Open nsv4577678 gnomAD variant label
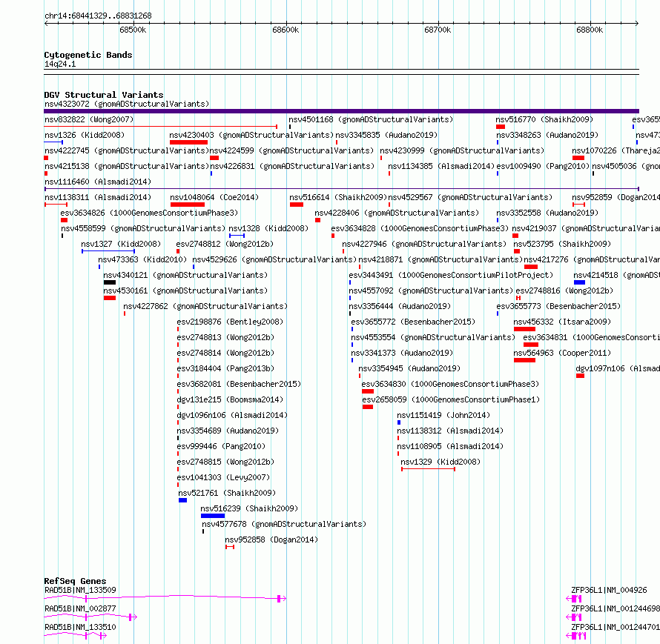This screenshot has height=644, width=660. 284,524
